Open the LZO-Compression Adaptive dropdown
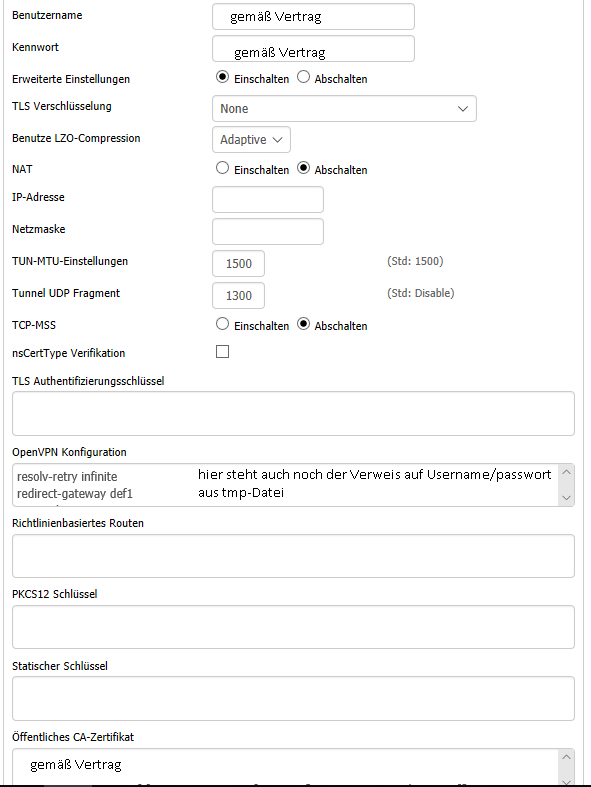 click(x=252, y=140)
